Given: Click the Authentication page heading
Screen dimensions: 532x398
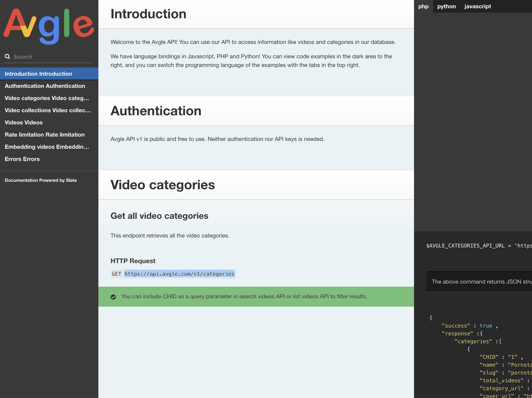Looking at the screenshot, I should click(x=156, y=111).
